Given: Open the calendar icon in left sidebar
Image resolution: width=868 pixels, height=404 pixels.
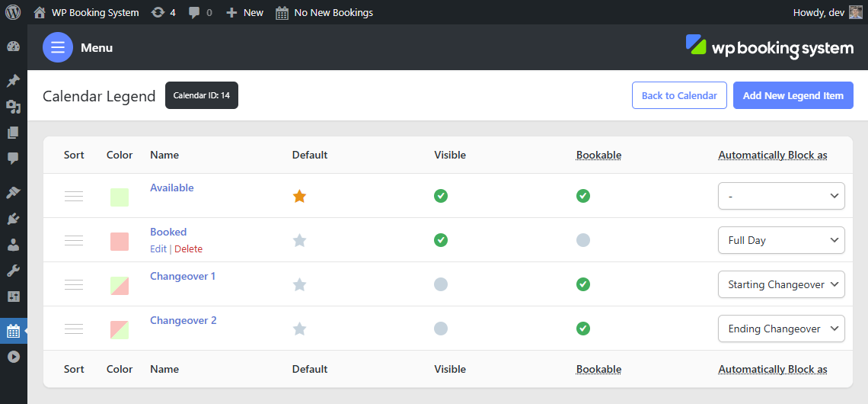Looking at the screenshot, I should point(13,331).
